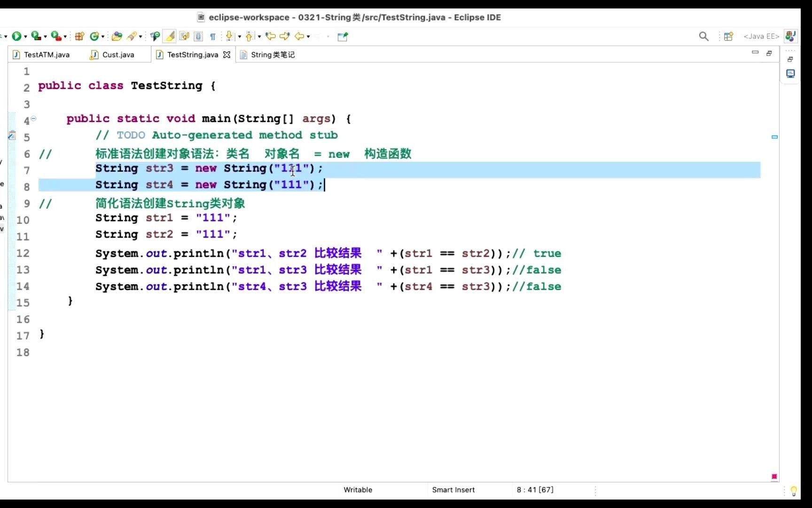
Task: Open the Back history dropdown arrow
Action: click(x=308, y=37)
